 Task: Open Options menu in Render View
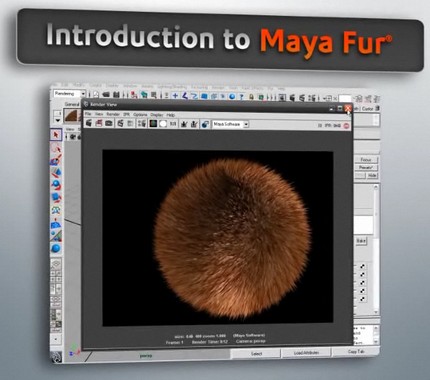[x=140, y=115]
